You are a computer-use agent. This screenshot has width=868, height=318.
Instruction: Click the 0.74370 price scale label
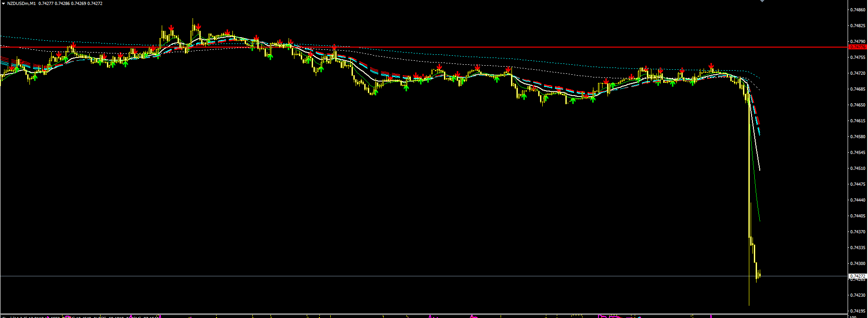pos(858,231)
